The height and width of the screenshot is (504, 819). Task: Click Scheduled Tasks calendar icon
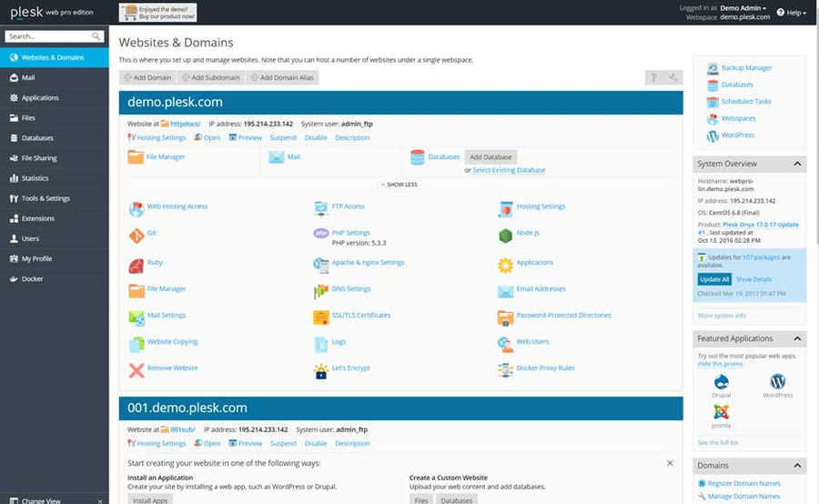pyautogui.click(x=713, y=102)
